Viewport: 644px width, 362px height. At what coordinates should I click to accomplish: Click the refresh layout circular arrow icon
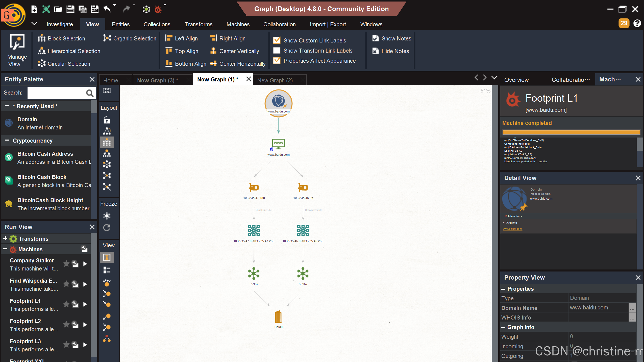coord(107,228)
